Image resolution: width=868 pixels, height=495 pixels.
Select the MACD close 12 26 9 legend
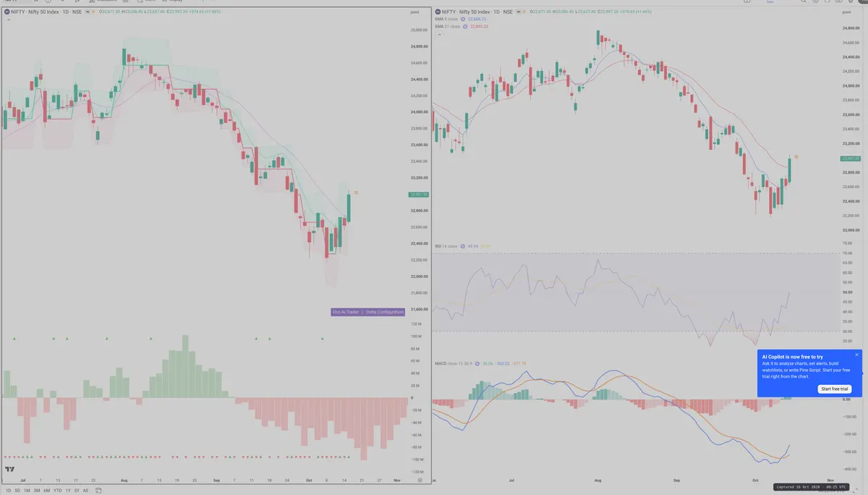click(x=454, y=363)
